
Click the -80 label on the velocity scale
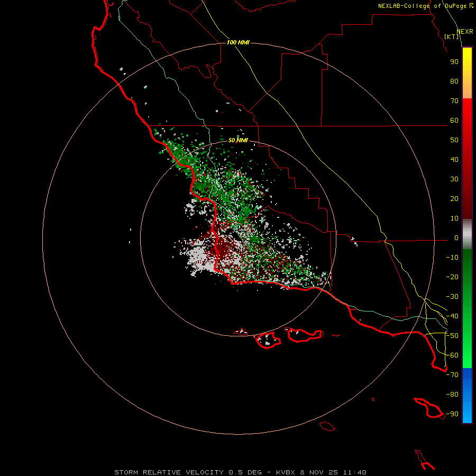click(x=452, y=395)
